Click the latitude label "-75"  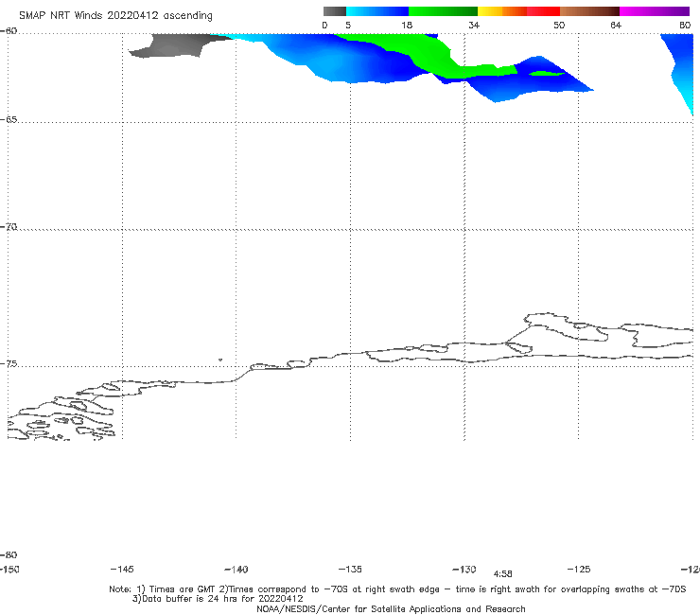click(9, 364)
